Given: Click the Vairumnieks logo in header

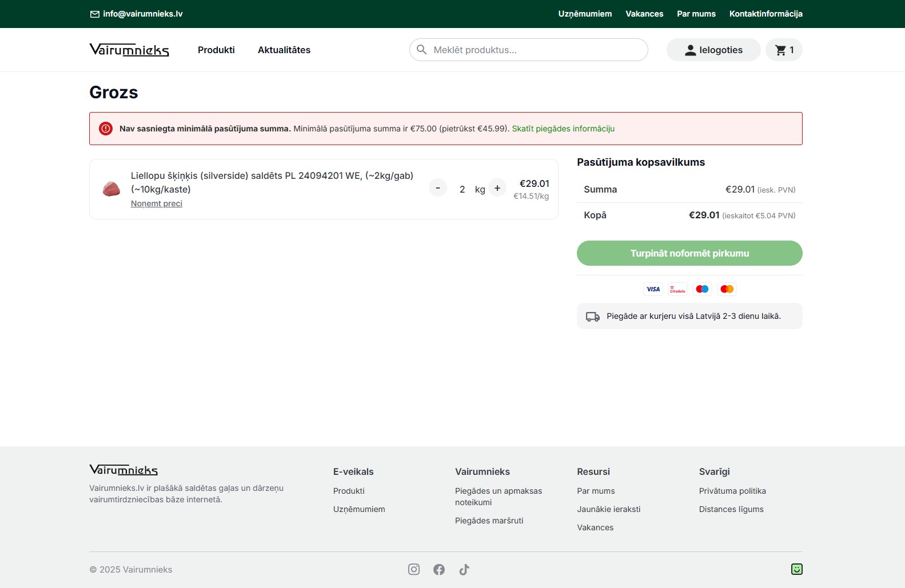Looking at the screenshot, I should (x=129, y=50).
